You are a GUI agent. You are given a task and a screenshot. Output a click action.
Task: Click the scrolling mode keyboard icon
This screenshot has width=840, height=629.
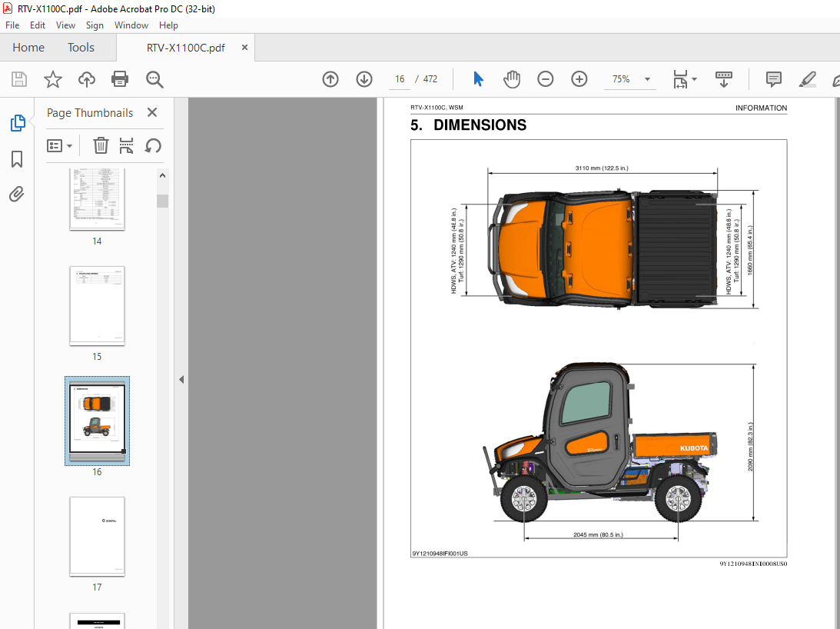coord(724,79)
